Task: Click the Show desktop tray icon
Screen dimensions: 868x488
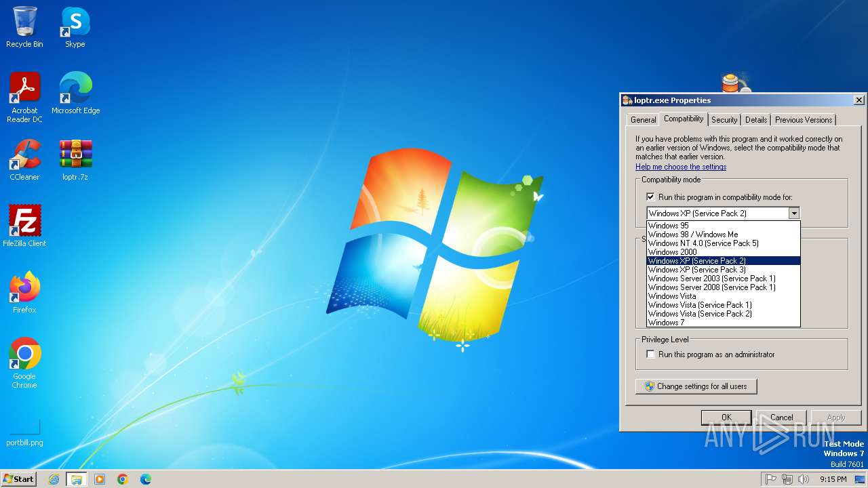Action: click(861, 479)
